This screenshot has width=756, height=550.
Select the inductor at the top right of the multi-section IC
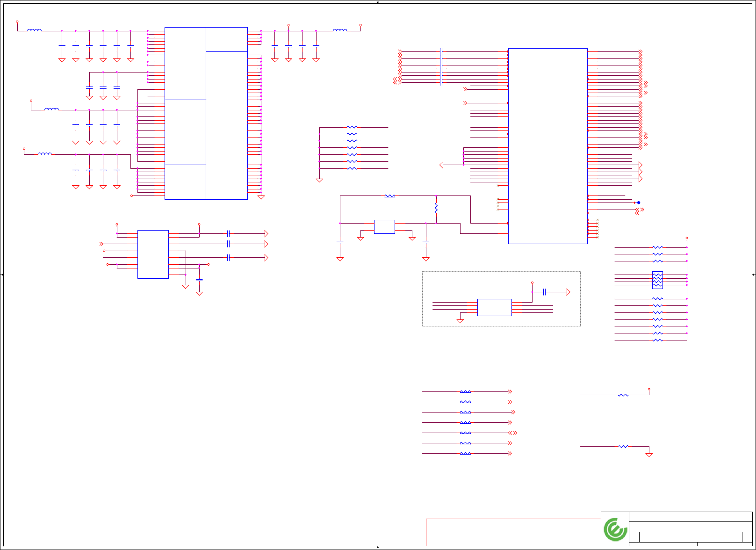click(x=340, y=30)
